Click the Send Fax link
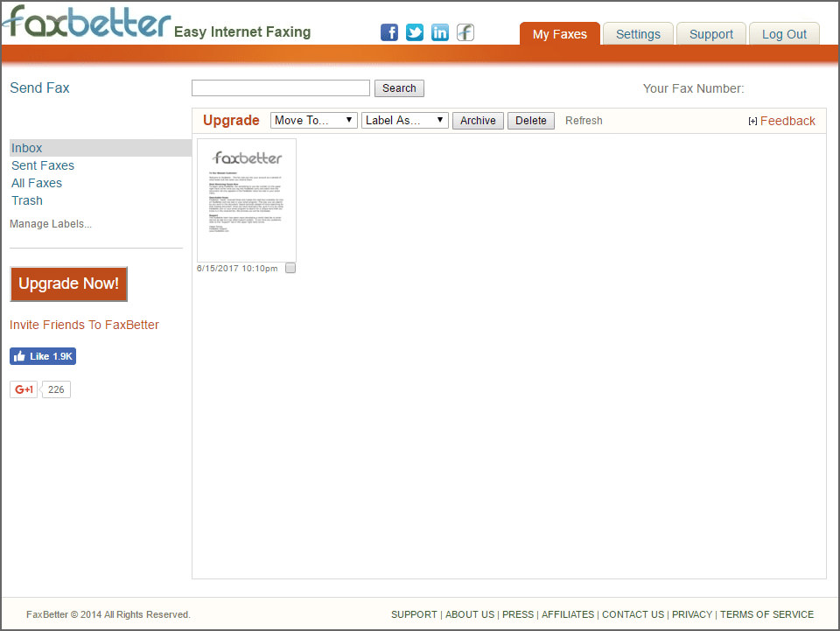This screenshot has width=840, height=631. point(39,88)
